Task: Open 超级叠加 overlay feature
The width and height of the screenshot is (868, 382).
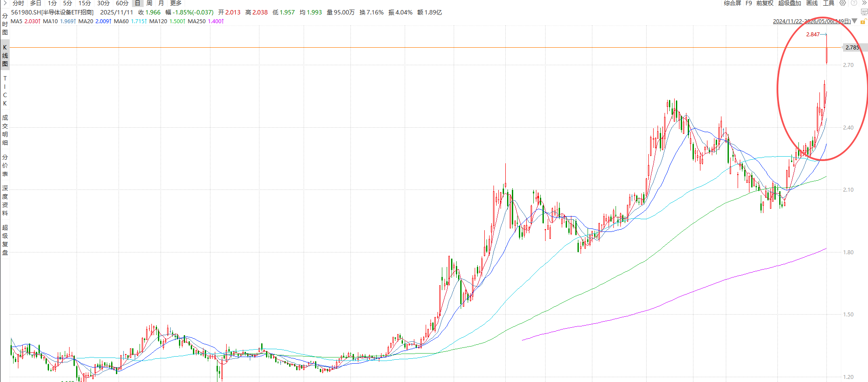Action: click(x=790, y=3)
